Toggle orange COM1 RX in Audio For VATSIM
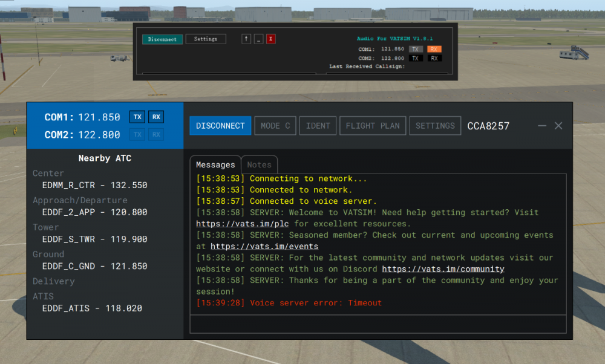The image size is (605, 364). coord(434,49)
